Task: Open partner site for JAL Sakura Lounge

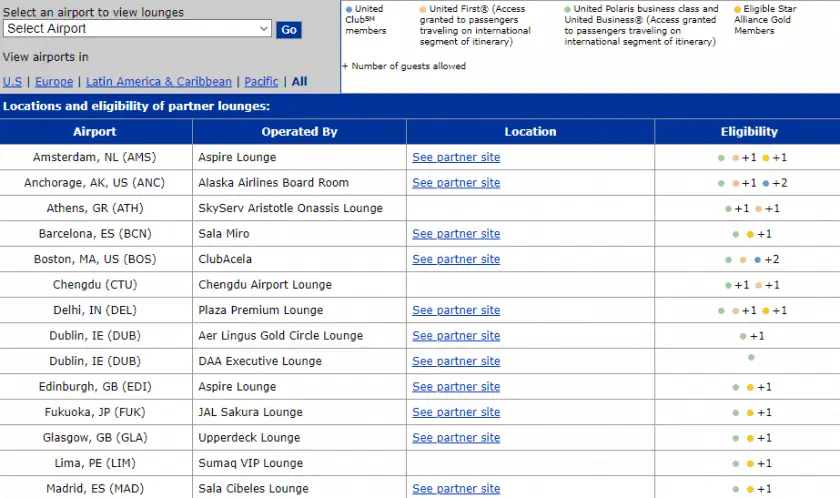Action: point(456,412)
